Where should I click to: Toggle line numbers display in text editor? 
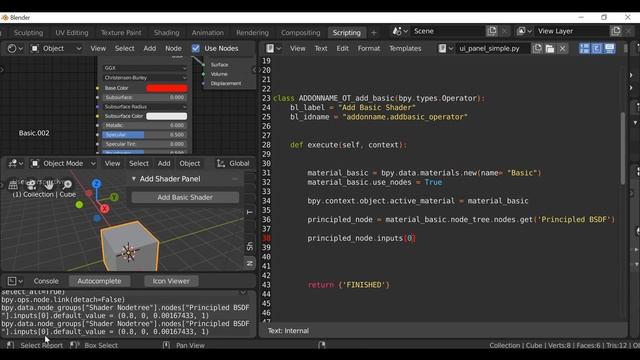[x=584, y=48]
